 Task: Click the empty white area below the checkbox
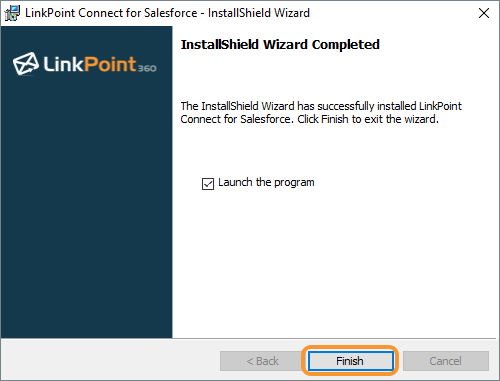[333, 263]
